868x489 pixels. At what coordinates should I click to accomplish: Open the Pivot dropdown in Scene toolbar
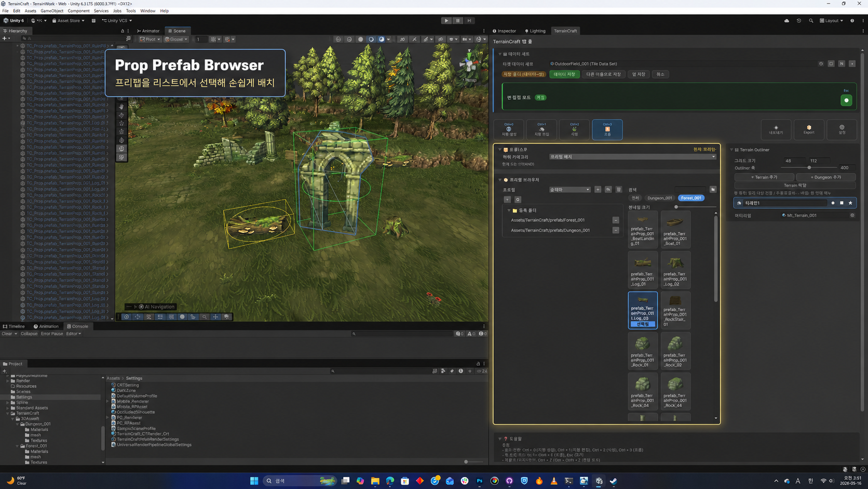(150, 39)
